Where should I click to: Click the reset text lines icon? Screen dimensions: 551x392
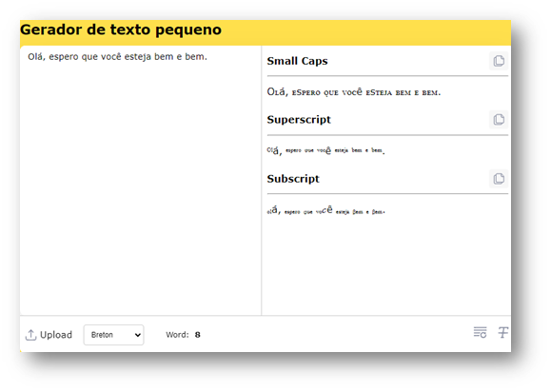click(480, 332)
